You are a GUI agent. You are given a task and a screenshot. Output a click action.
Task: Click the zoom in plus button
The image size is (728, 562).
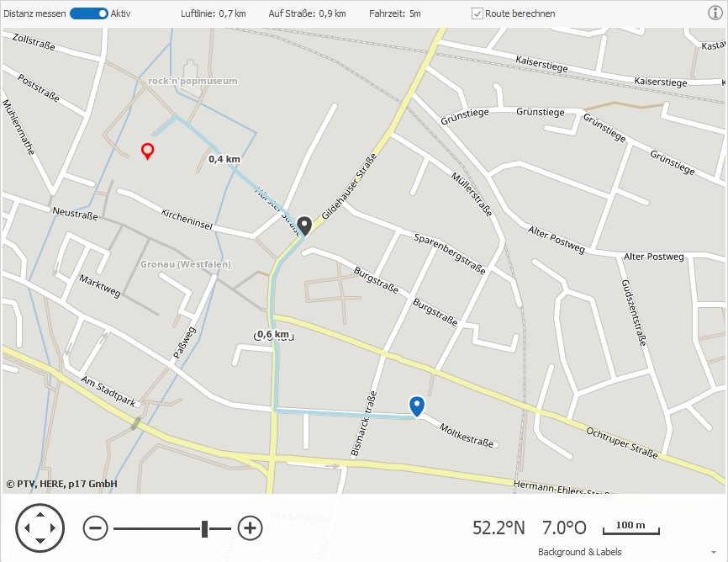click(x=251, y=528)
